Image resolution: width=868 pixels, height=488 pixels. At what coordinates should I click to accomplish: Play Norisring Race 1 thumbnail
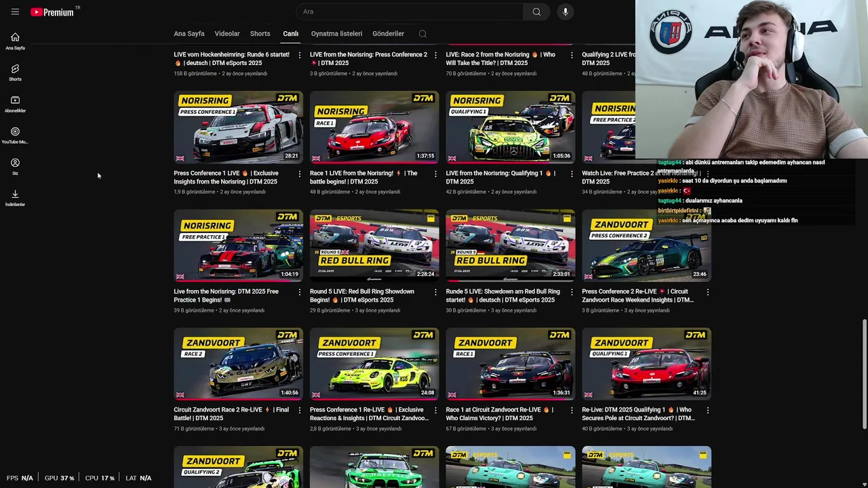[374, 127]
